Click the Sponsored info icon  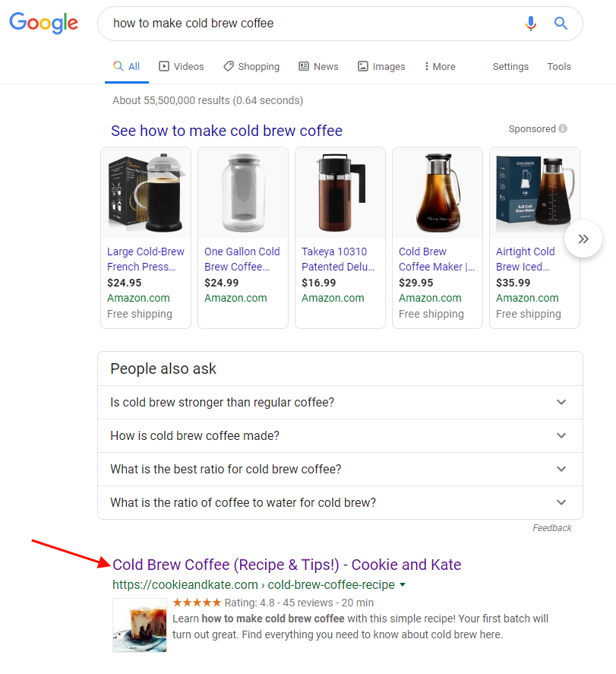pos(563,129)
